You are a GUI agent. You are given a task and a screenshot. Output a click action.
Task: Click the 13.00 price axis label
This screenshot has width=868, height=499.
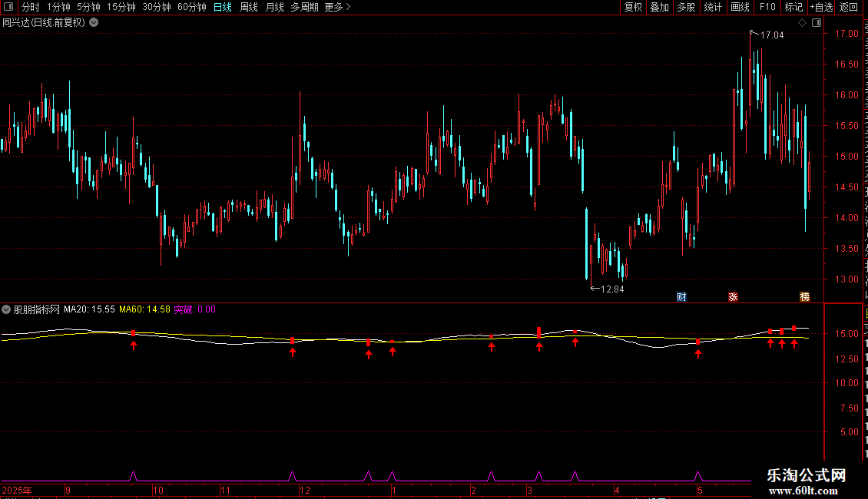[846, 279]
